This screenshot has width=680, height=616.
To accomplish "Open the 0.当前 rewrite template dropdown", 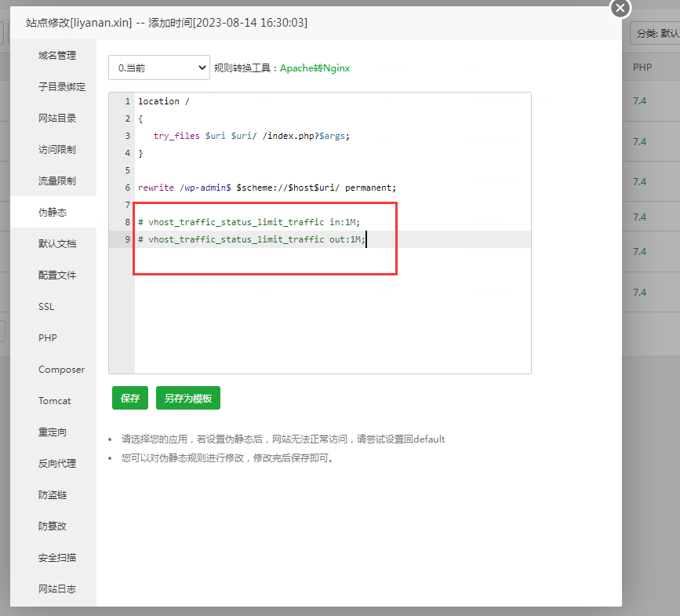I will pyautogui.click(x=159, y=67).
